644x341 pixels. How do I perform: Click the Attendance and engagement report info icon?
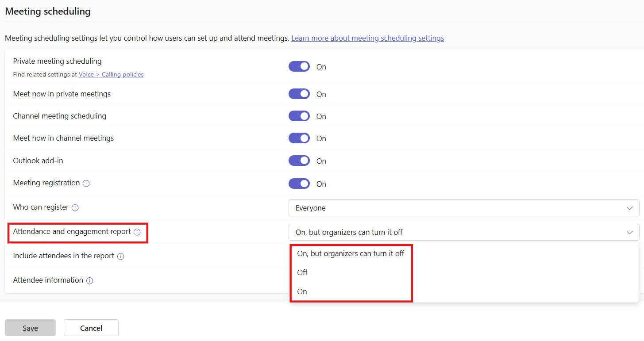pyautogui.click(x=137, y=231)
